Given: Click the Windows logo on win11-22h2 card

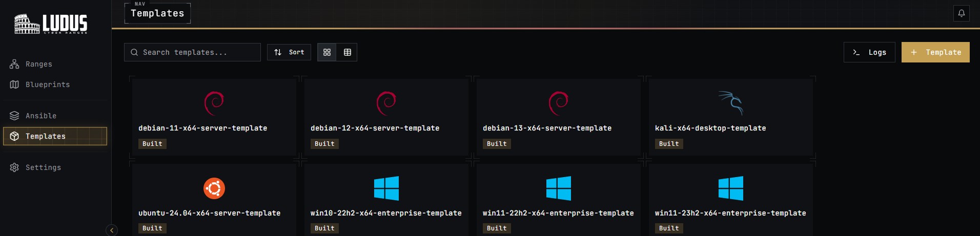Looking at the screenshot, I should [559, 188].
